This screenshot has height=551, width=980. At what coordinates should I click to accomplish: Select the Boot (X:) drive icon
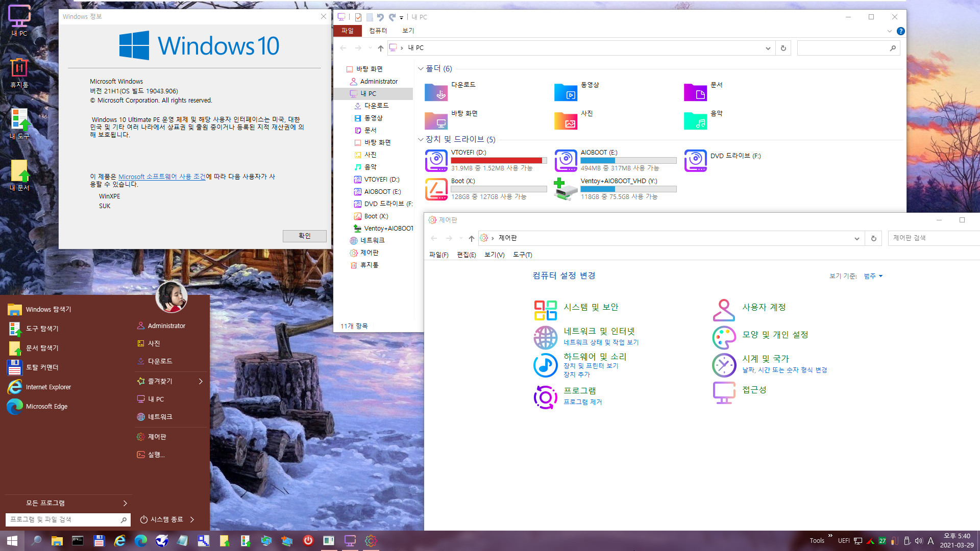pos(436,189)
